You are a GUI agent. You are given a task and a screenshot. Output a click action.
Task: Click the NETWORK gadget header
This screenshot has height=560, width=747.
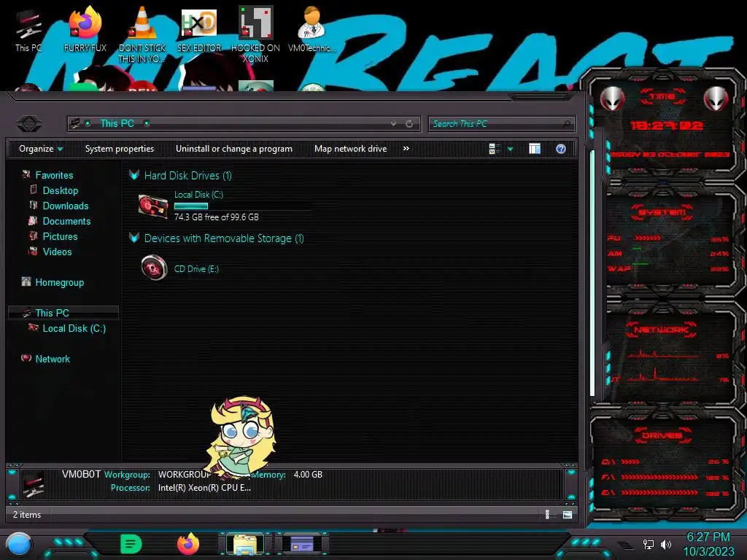click(x=661, y=330)
